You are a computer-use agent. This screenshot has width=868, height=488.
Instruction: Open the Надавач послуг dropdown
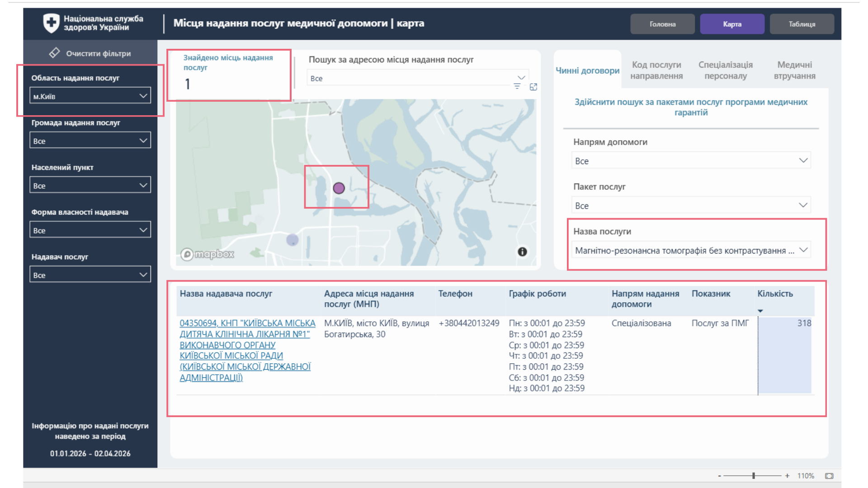point(90,275)
